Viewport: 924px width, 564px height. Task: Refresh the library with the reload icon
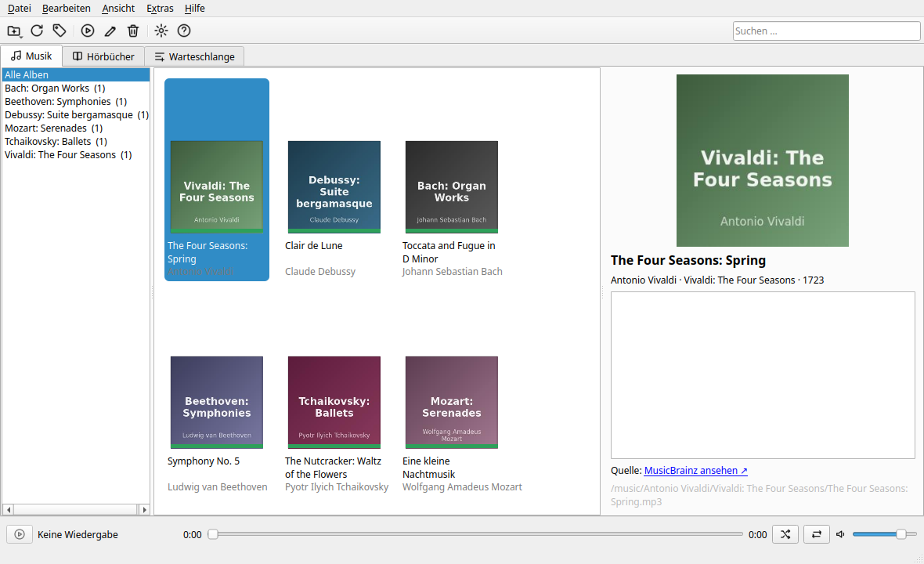(37, 31)
